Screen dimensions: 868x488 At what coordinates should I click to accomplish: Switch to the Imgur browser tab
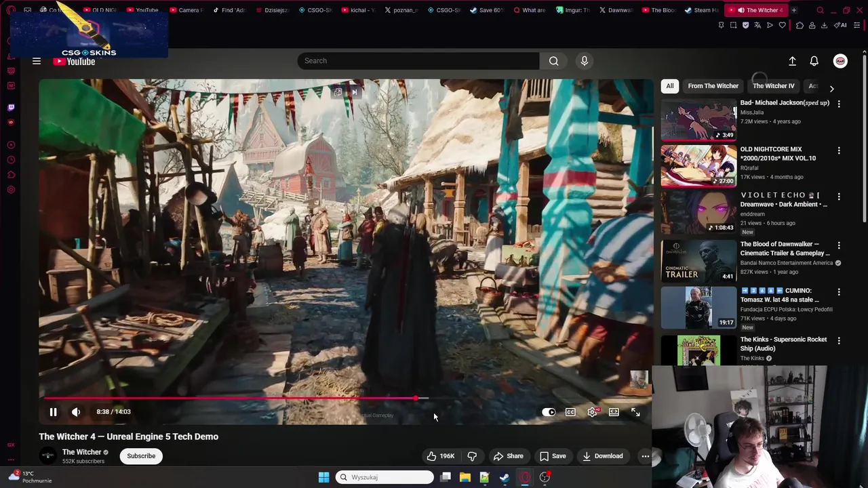574,10
